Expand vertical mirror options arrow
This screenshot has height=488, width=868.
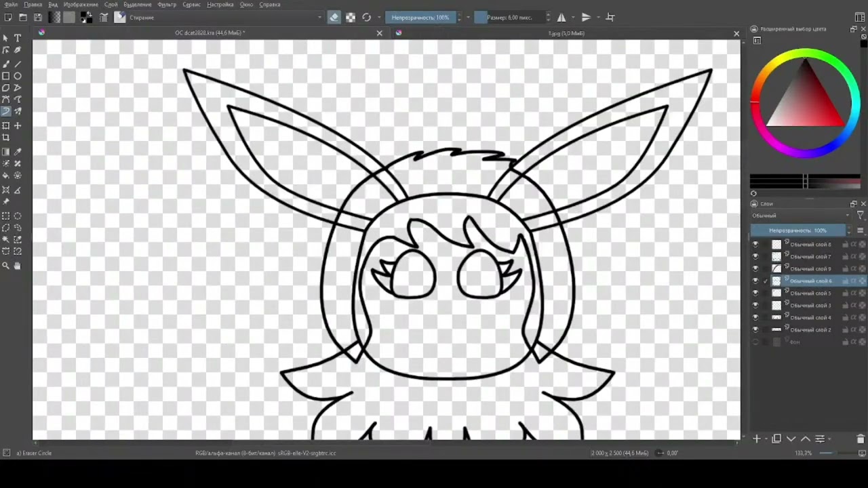click(x=598, y=18)
